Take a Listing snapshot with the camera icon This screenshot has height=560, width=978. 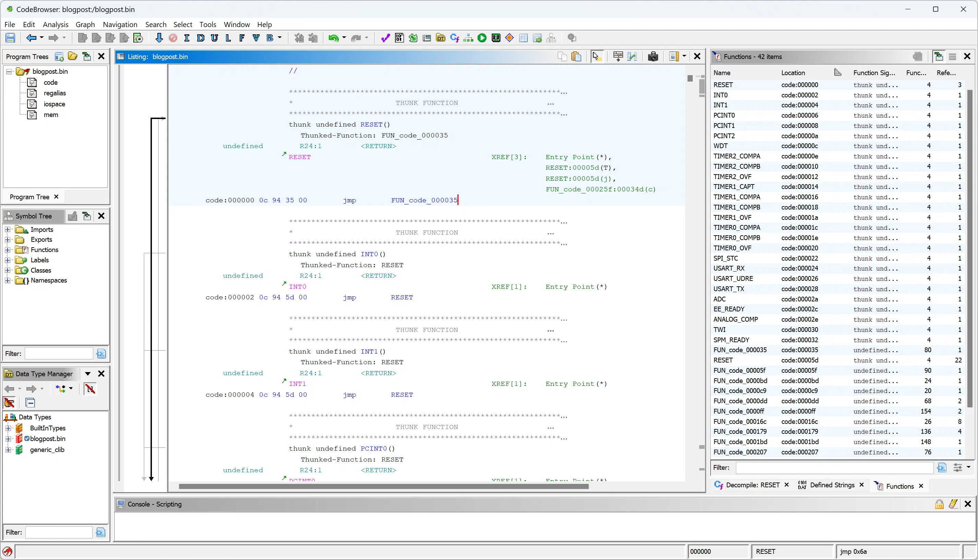coord(653,57)
